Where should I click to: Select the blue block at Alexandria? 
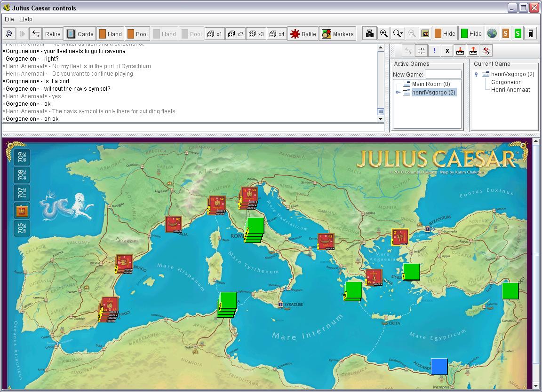coord(439,367)
